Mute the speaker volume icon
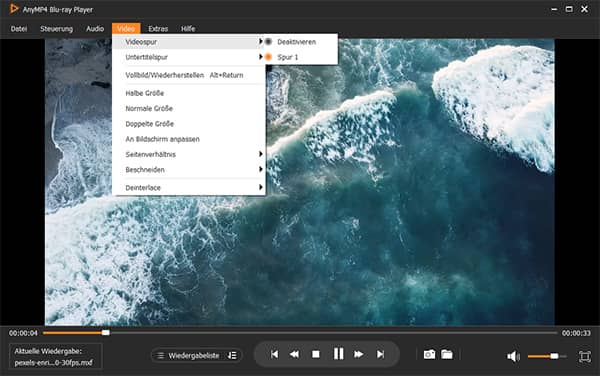 tap(513, 356)
